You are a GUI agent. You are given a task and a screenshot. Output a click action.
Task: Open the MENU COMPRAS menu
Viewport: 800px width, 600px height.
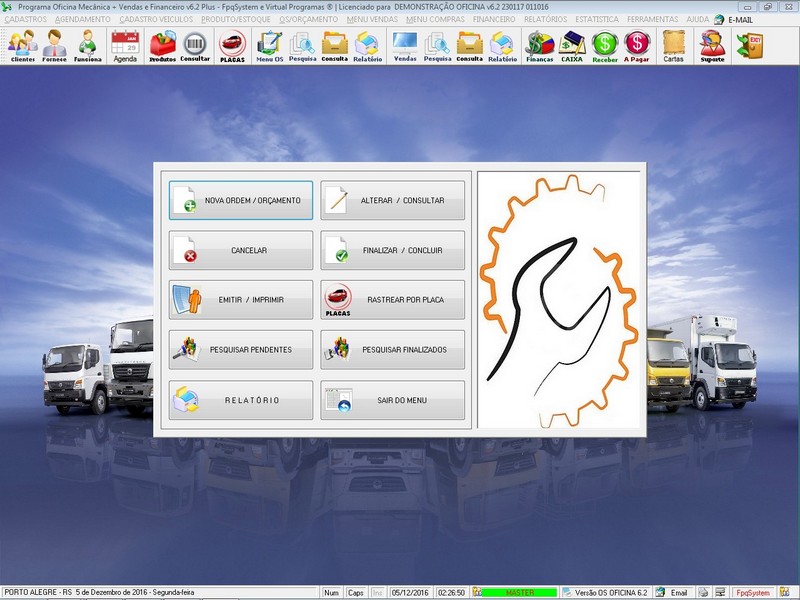(435, 19)
